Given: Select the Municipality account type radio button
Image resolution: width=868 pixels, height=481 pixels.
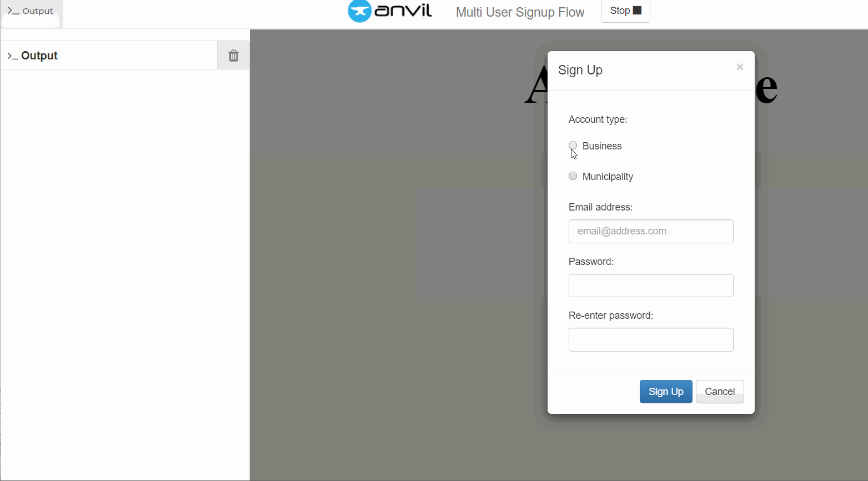Looking at the screenshot, I should [x=573, y=176].
